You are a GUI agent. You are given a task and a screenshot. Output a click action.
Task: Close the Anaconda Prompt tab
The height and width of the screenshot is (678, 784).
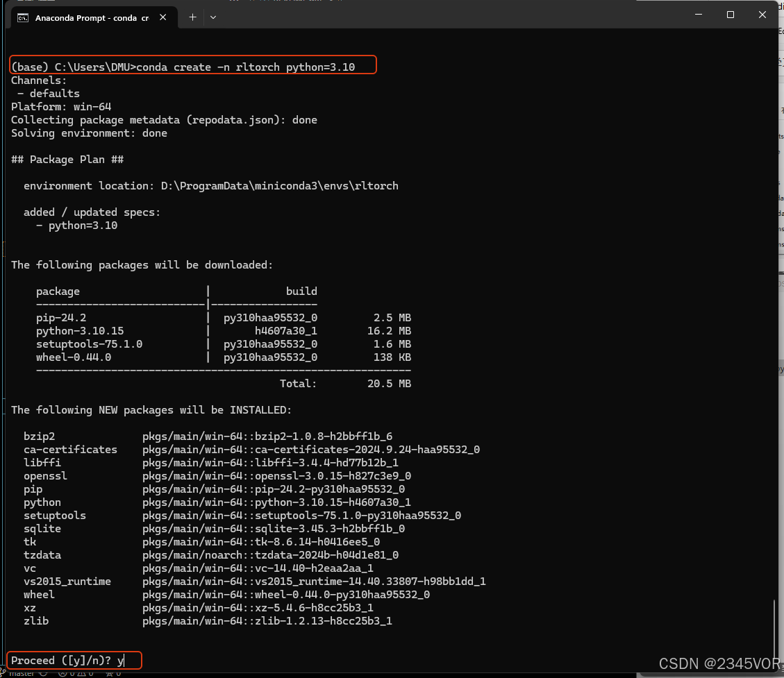pyautogui.click(x=163, y=17)
